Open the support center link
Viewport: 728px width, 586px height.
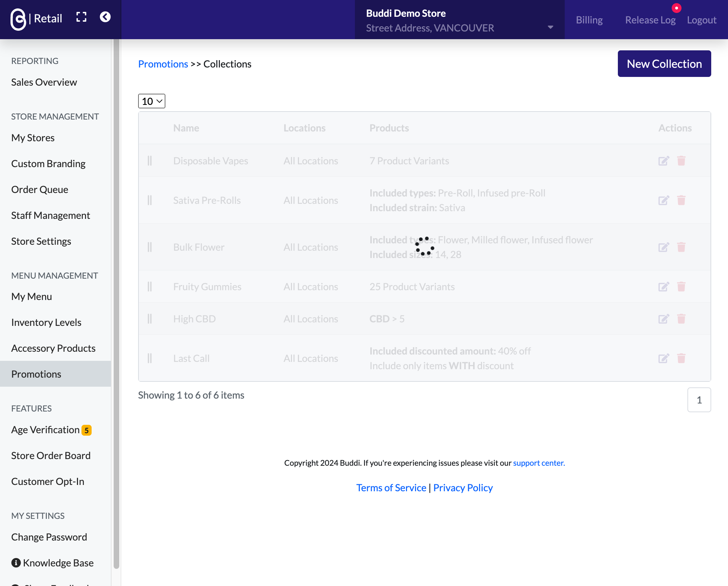539,463
